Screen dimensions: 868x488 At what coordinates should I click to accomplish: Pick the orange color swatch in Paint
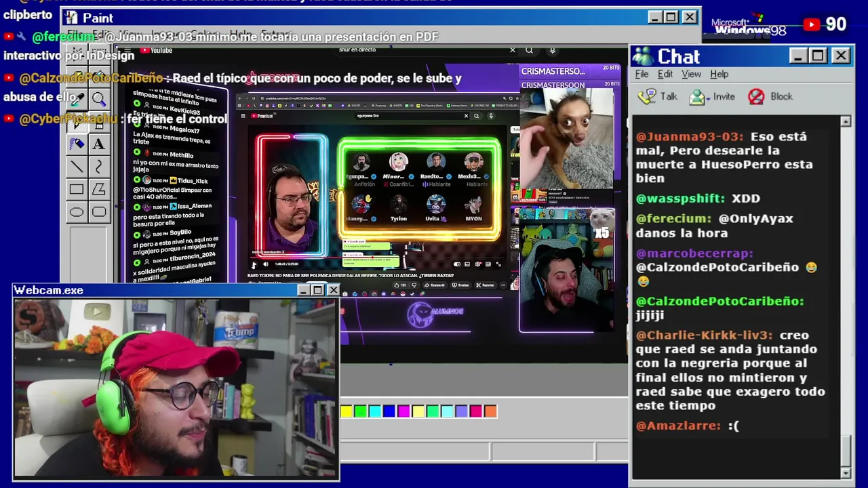point(490,411)
